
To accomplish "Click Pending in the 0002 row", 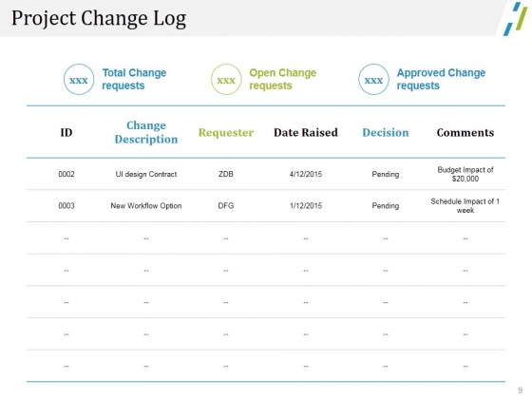I will (386, 175).
